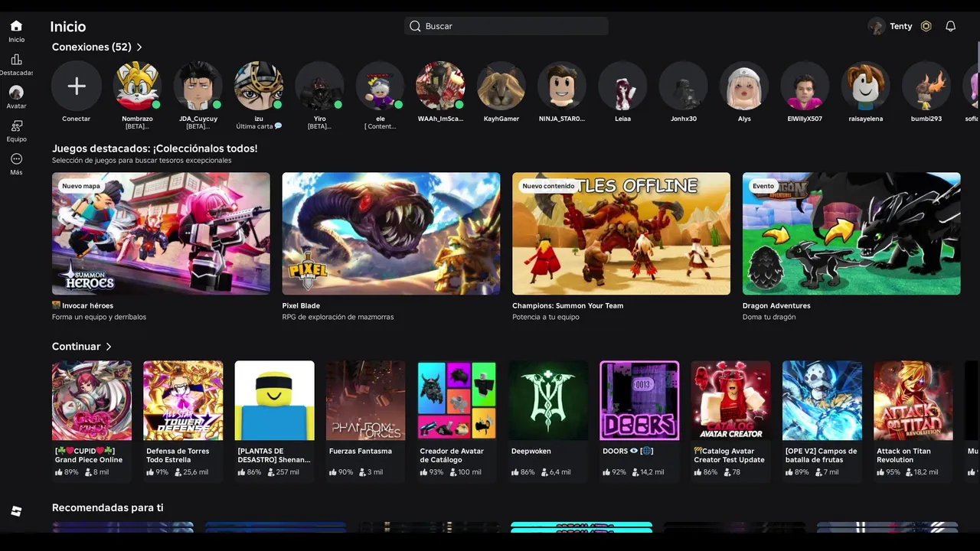Screen dimensions: 980x551
Task: Click the Pixel Blade title text
Action: pyautogui.click(x=301, y=305)
